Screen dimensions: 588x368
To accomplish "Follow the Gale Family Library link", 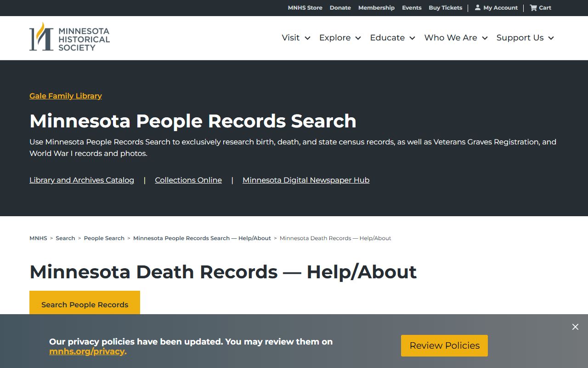I will [x=66, y=96].
